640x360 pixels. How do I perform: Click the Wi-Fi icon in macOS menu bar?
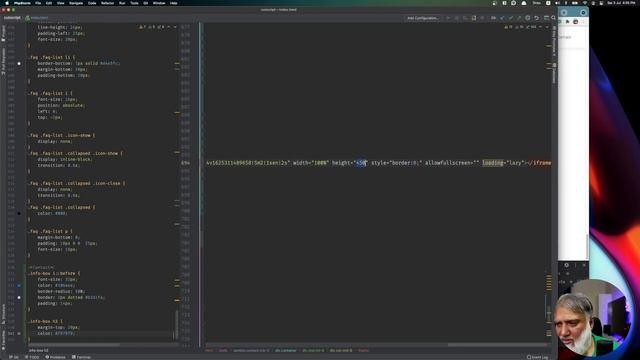584,3
